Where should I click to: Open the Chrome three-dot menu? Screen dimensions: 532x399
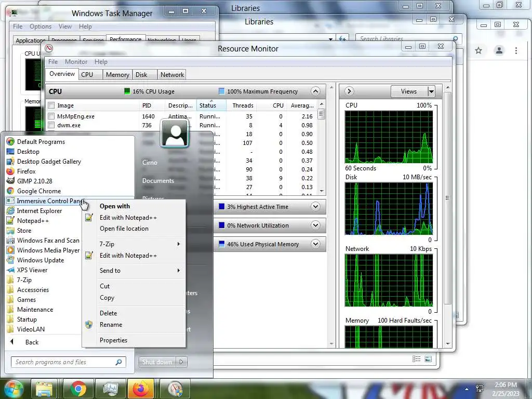pos(516,50)
